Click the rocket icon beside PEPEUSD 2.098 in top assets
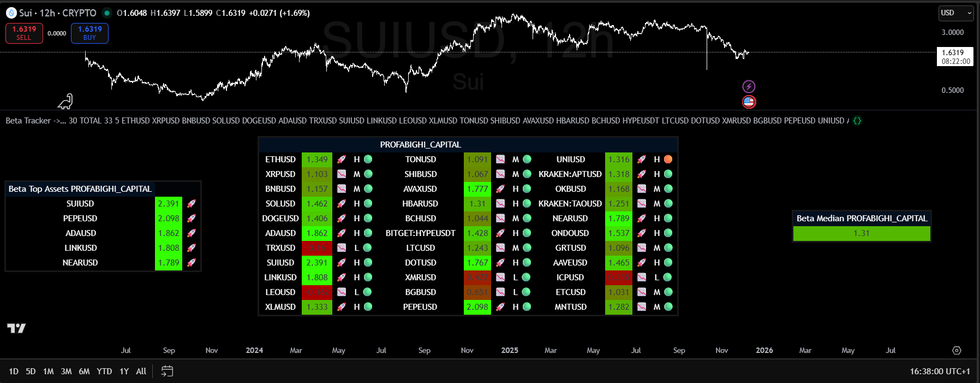980x383 pixels. tap(192, 219)
